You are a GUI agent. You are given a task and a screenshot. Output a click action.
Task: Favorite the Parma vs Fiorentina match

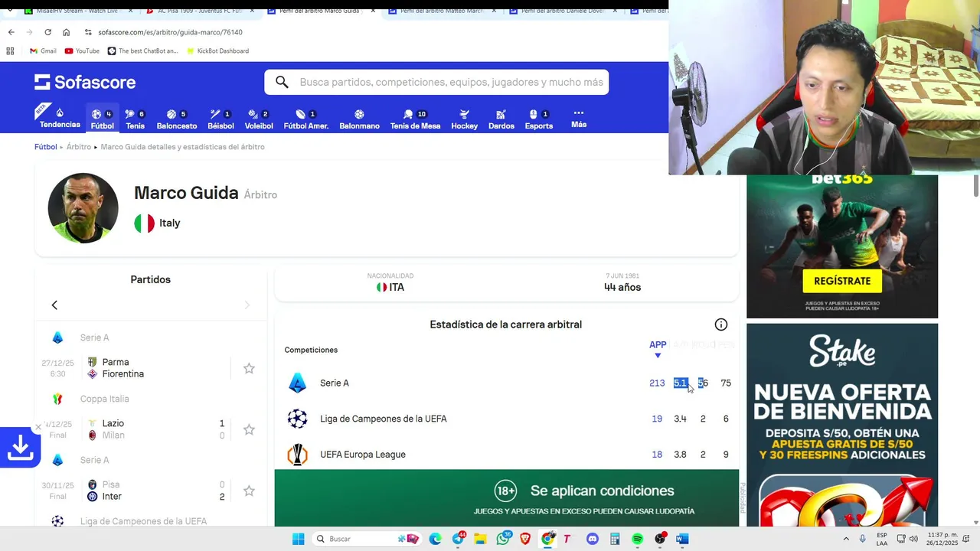click(x=249, y=368)
